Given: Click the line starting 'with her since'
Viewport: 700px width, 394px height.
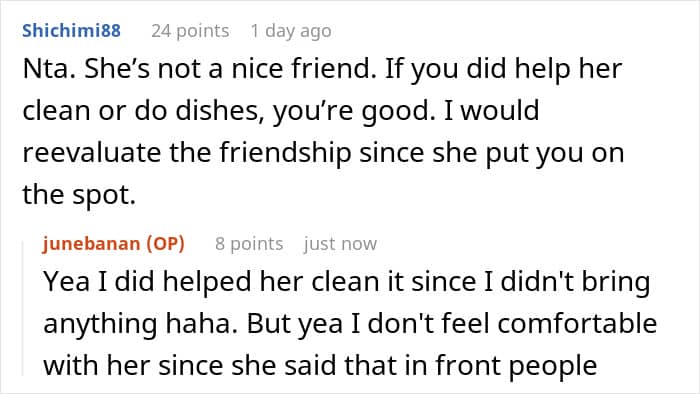Looking at the screenshot, I should click(320, 365).
